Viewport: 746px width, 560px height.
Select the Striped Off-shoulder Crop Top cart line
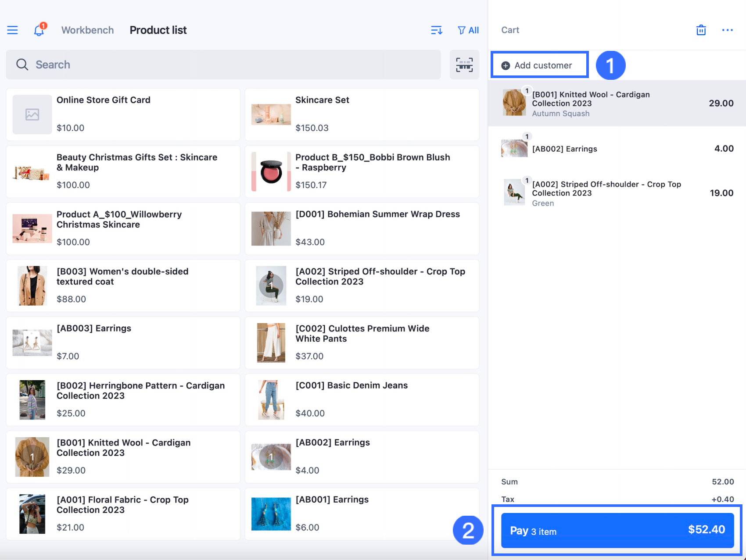617,193
